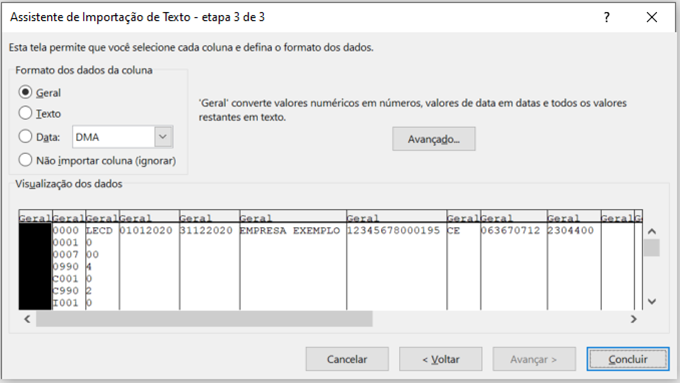Open the help question mark icon

coord(607,17)
